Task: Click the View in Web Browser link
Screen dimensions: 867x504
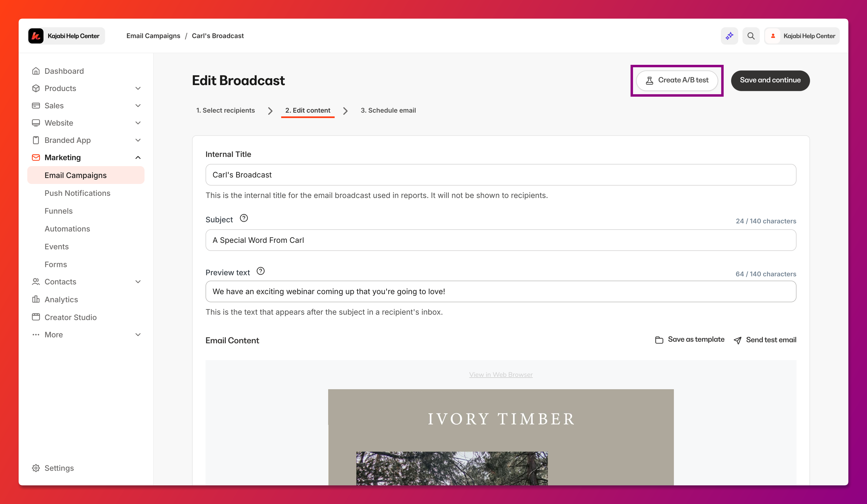Action: [x=500, y=375]
